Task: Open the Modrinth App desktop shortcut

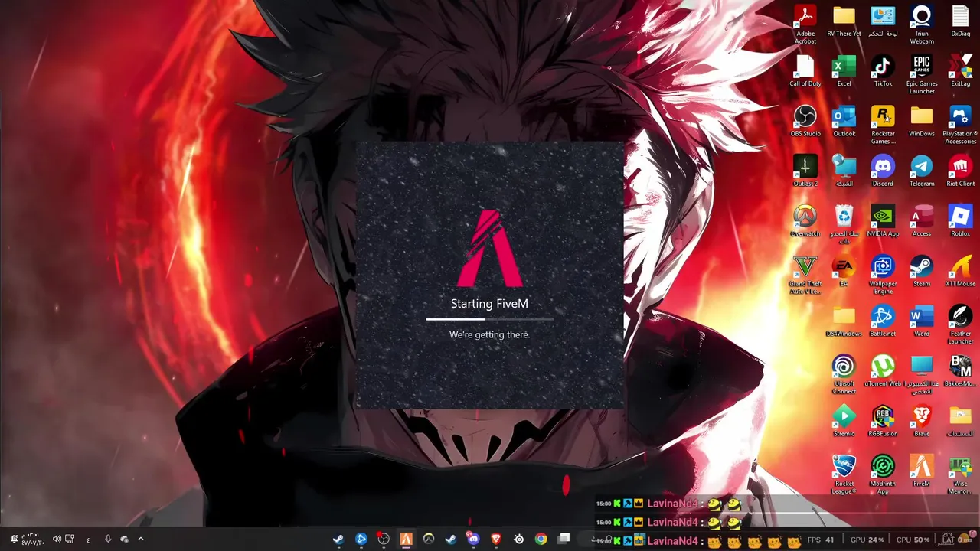Action: pos(883,473)
